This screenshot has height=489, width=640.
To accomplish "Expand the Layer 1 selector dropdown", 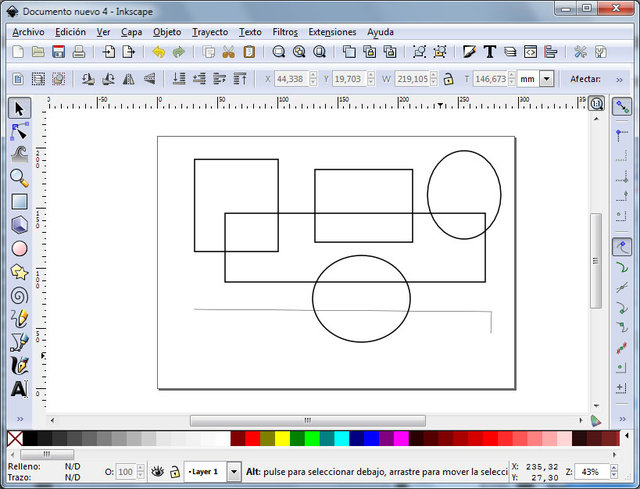I will (x=234, y=471).
